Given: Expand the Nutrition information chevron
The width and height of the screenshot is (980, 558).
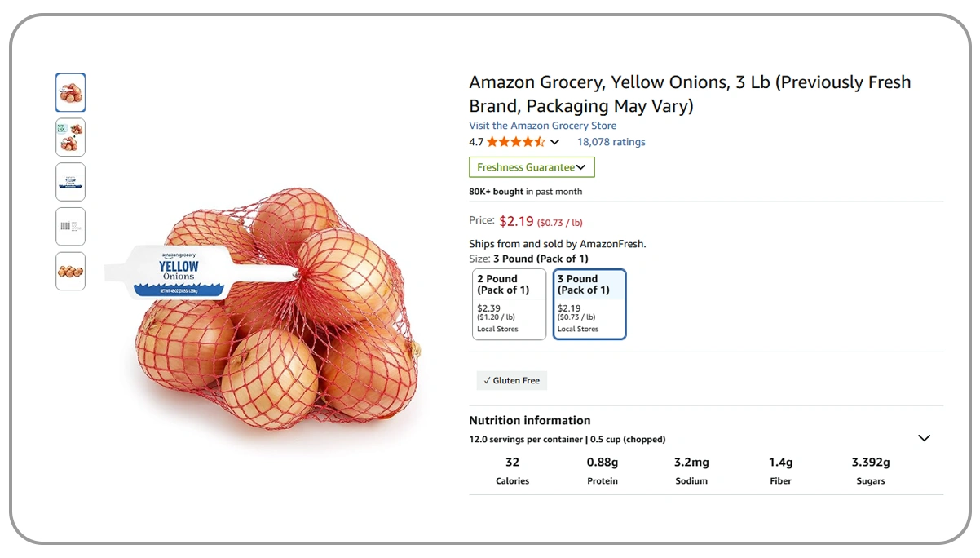Looking at the screenshot, I should point(924,438).
